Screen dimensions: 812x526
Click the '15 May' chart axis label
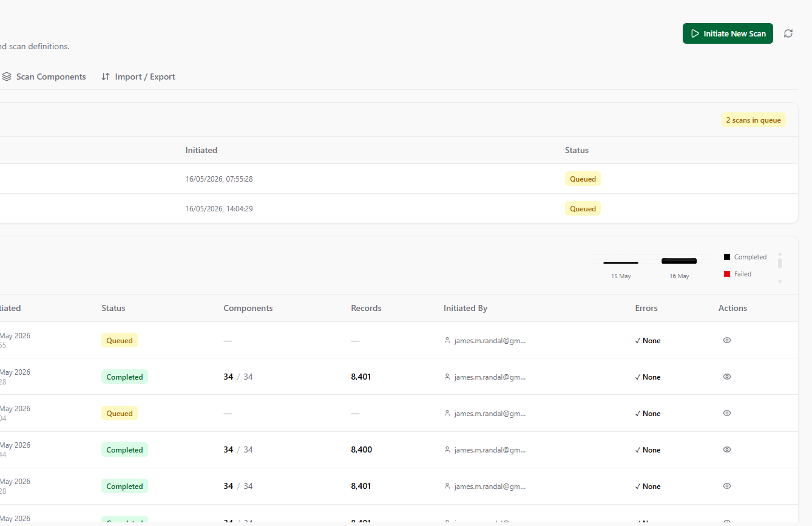pos(621,276)
